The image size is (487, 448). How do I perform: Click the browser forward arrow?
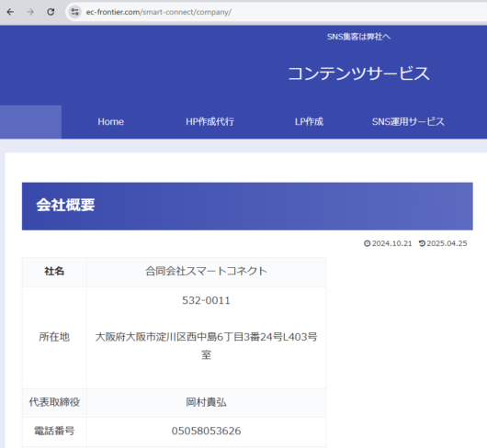point(30,12)
